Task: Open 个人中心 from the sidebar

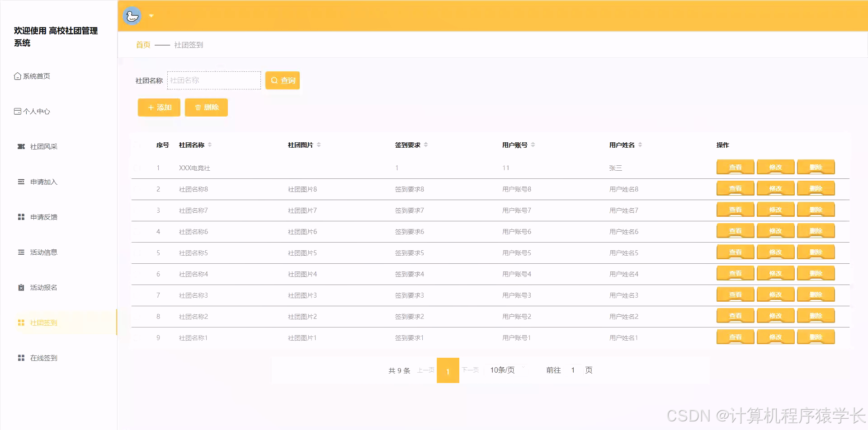Action: [x=32, y=111]
